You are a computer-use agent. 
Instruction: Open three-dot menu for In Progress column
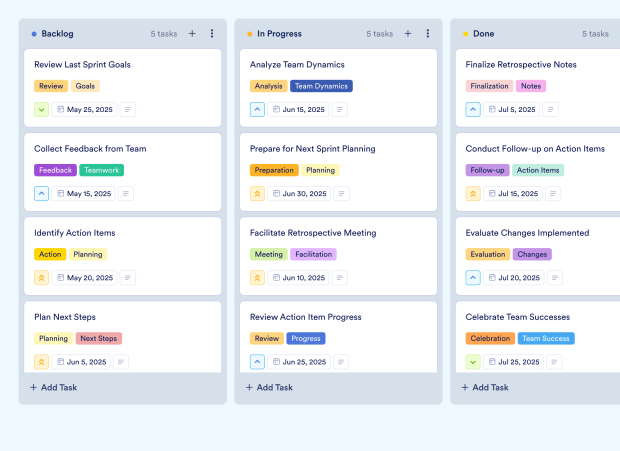(428, 33)
